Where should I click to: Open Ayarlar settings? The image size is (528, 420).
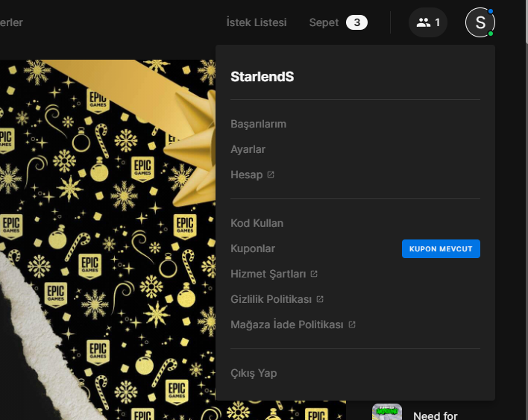pos(248,149)
